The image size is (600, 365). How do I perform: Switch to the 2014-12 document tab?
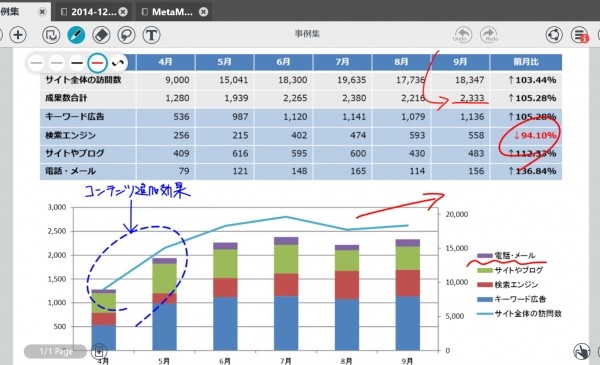pyautogui.click(x=93, y=12)
